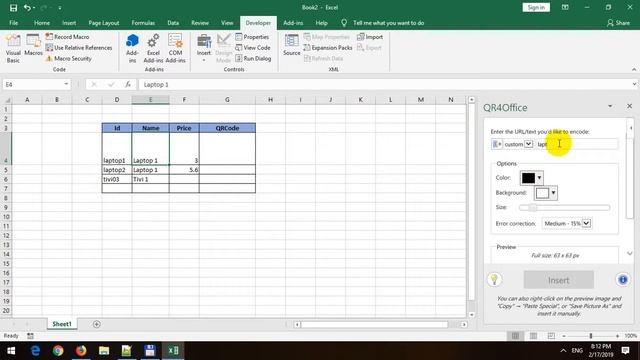Click Tell me what you want to do
The width and height of the screenshot is (640, 360).
388,23
